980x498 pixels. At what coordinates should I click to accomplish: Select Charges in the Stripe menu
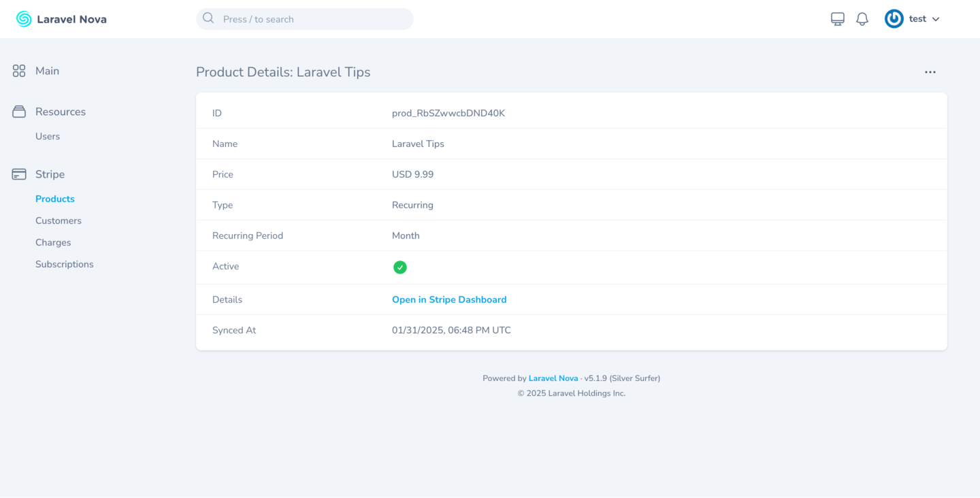[x=53, y=242]
